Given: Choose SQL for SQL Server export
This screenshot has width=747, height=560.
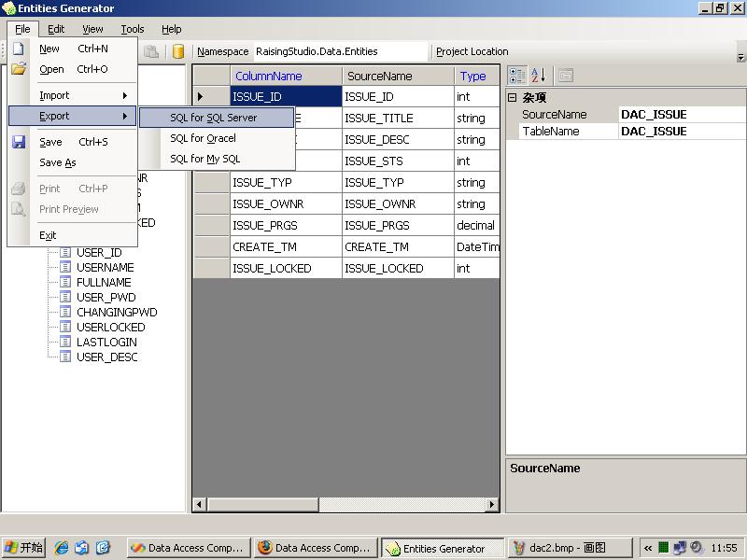Looking at the screenshot, I should [213, 118].
